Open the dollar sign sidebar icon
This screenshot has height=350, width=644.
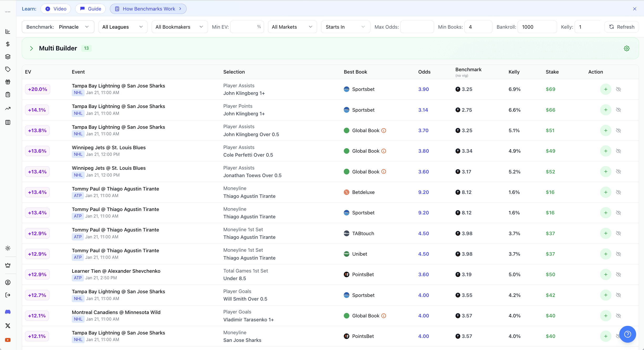8,44
